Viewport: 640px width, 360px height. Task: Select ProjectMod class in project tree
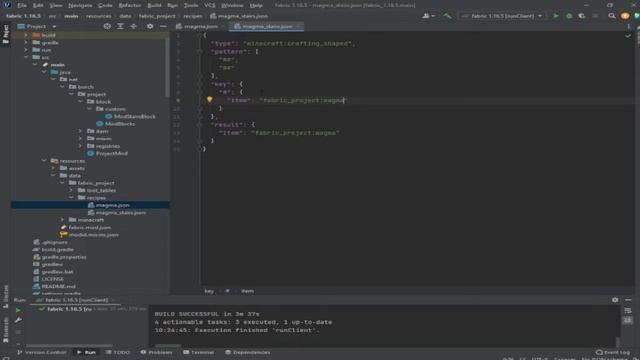(x=111, y=153)
